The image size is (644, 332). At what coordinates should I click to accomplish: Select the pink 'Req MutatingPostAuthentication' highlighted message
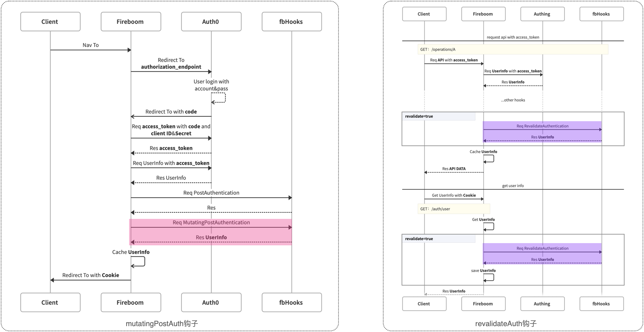(x=211, y=223)
